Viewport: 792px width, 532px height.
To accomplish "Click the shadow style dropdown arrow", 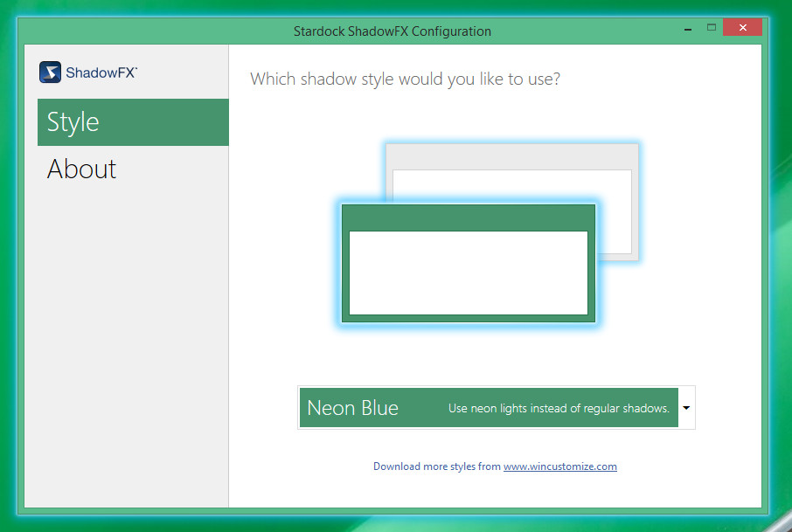I will 686,408.
